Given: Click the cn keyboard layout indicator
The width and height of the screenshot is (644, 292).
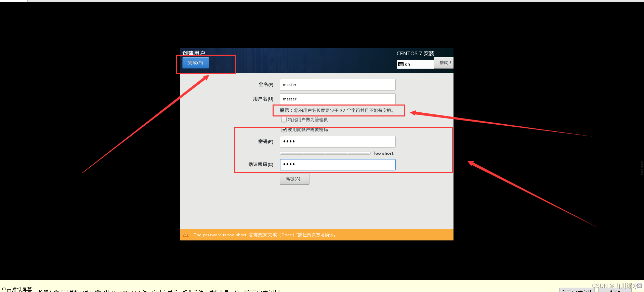Looking at the screenshot, I should (x=415, y=64).
